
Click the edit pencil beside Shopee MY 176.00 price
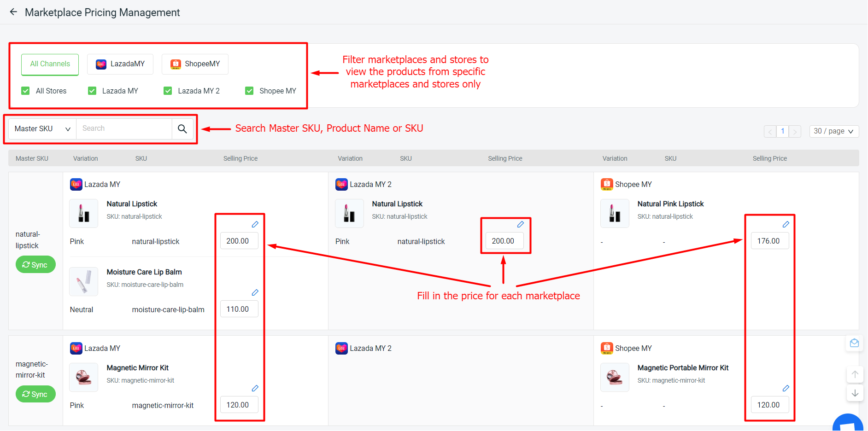(x=786, y=224)
